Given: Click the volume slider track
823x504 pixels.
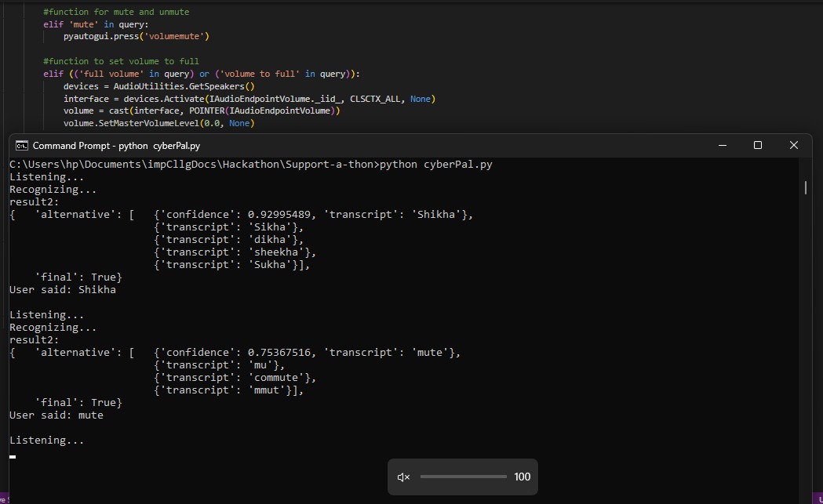Looking at the screenshot, I should point(464,477).
